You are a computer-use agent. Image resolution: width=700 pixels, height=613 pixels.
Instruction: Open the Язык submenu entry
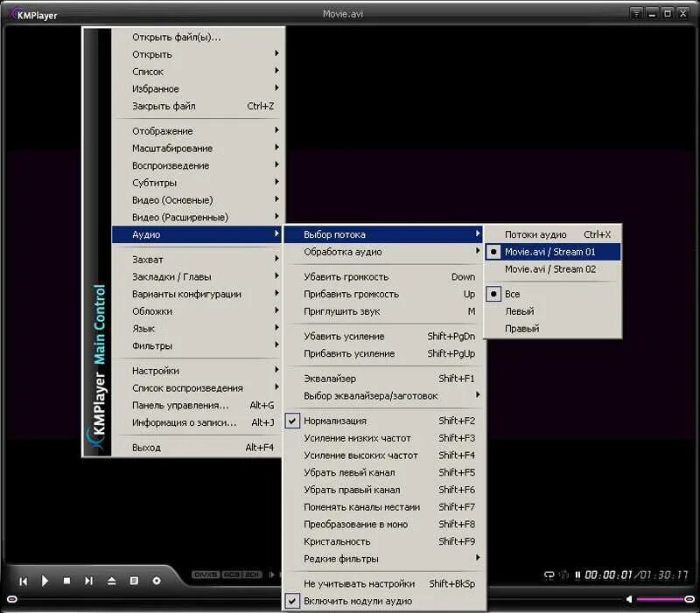coord(196,329)
